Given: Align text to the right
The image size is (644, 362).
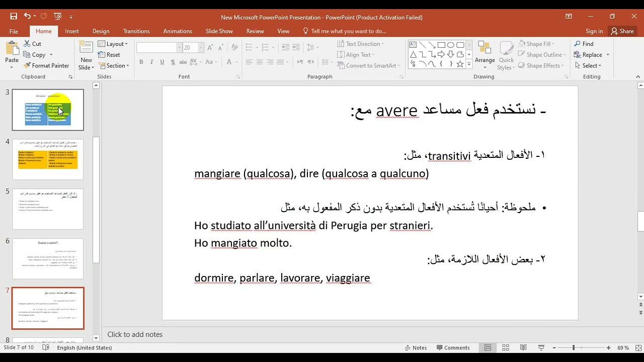Looking at the screenshot, I should (x=270, y=62).
